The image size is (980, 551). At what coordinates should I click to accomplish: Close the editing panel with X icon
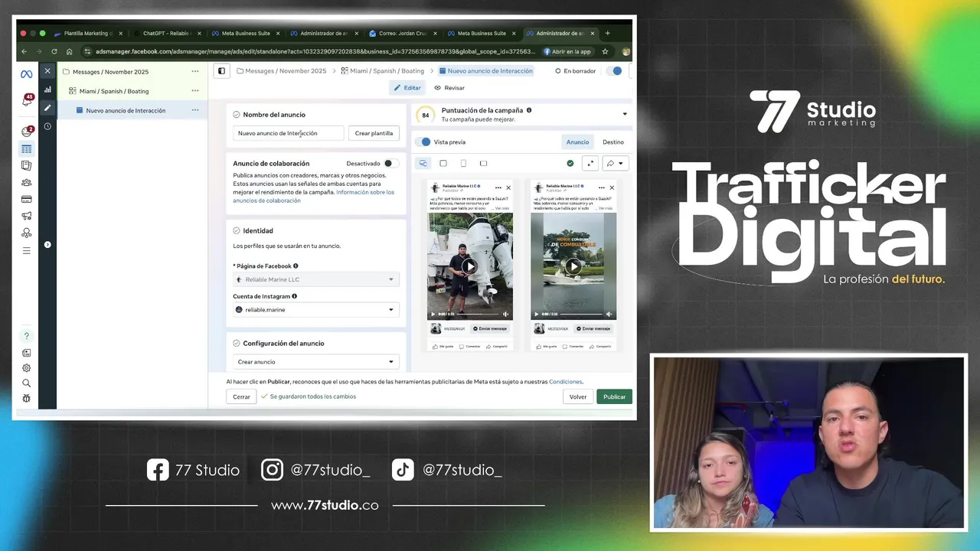tap(47, 70)
